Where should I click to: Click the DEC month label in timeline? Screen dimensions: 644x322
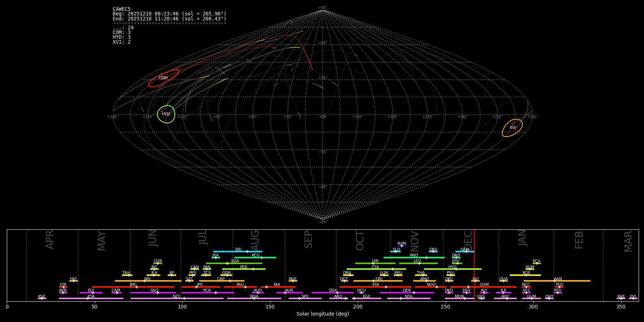[x=468, y=240]
